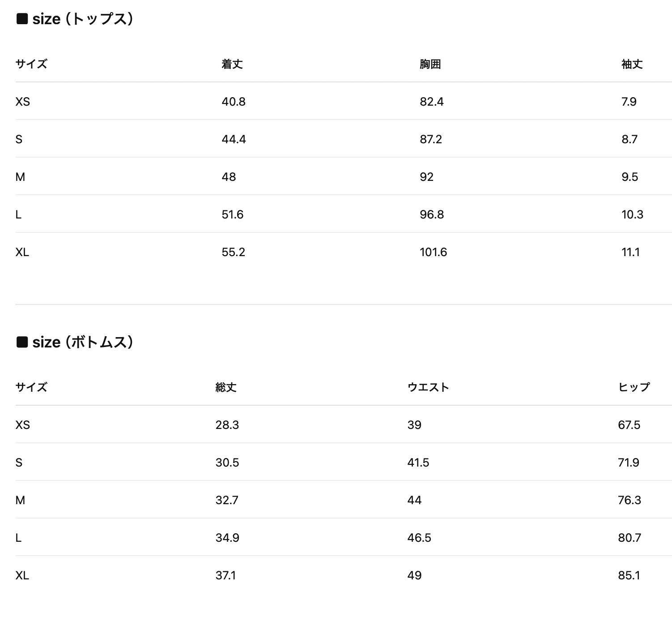Image resolution: width=672 pixels, height=617 pixels.
Task: Select the 85.1 hip value for XL
Action: click(629, 575)
